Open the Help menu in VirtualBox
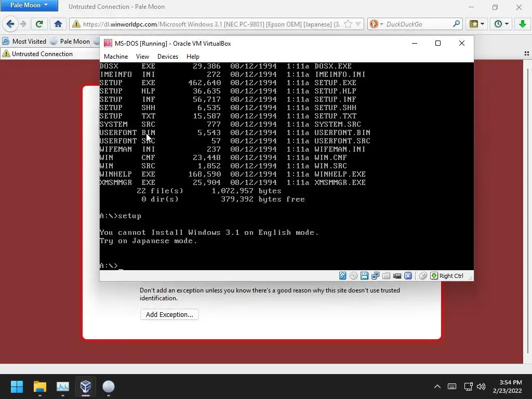 click(x=193, y=57)
